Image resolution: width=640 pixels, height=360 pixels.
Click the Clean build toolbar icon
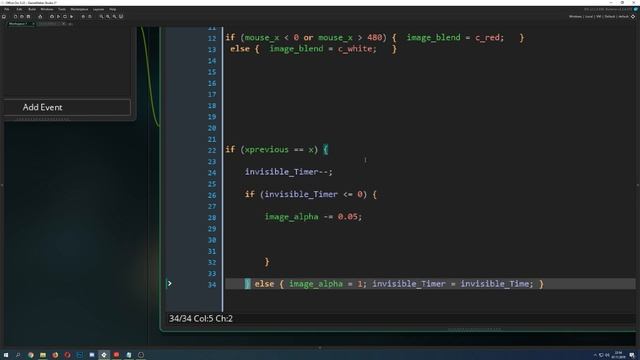point(71,16)
